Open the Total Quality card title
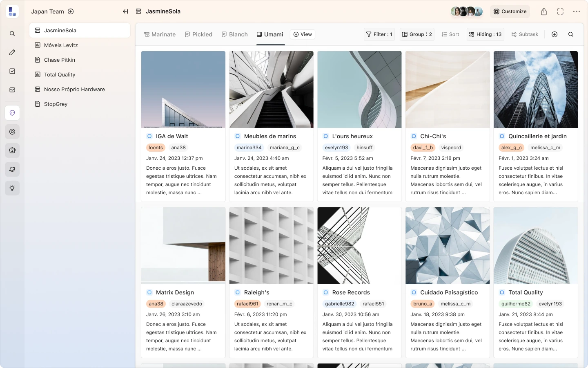This screenshot has height=368, width=588. (526, 292)
